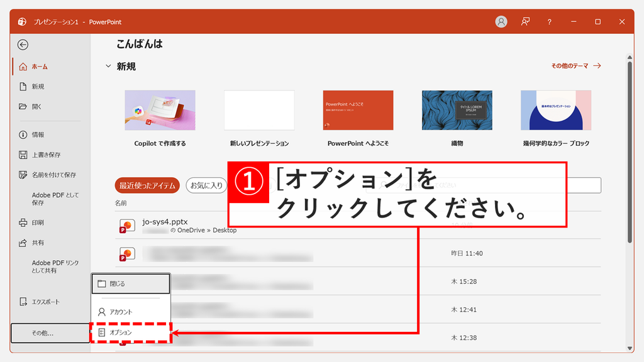Open the jo-sys4.pptx file
Image resolution: width=644 pixels, height=362 pixels.
(x=165, y=222)
